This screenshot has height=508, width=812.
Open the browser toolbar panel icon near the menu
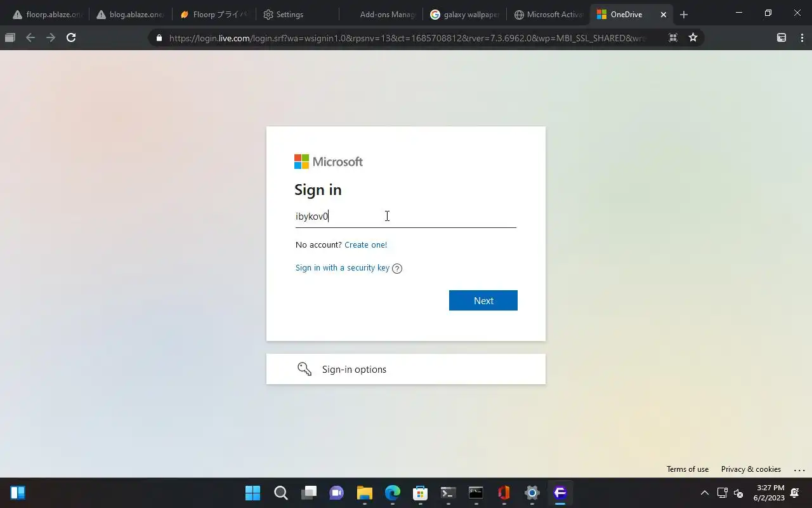click(782, 37)
